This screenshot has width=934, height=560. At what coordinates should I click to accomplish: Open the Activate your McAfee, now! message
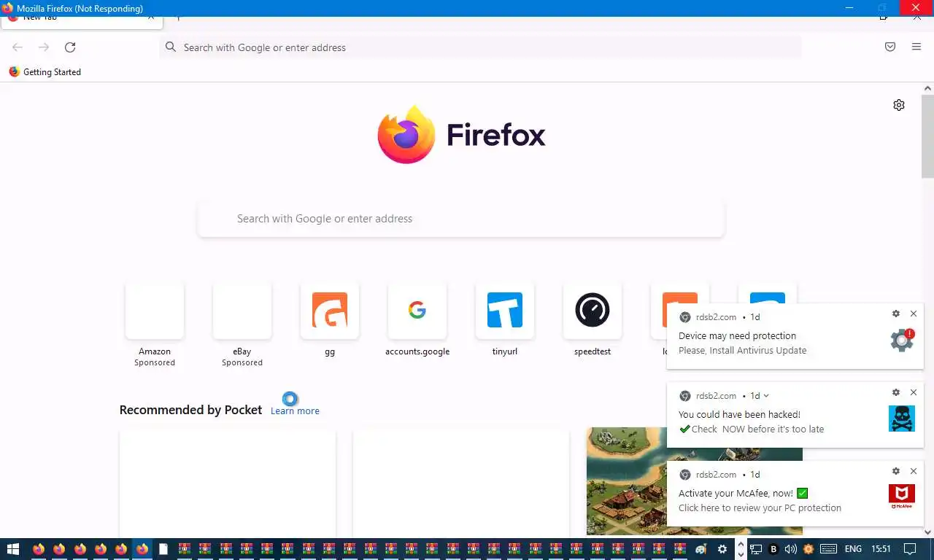pyautogui.click(x=743, y=494)
